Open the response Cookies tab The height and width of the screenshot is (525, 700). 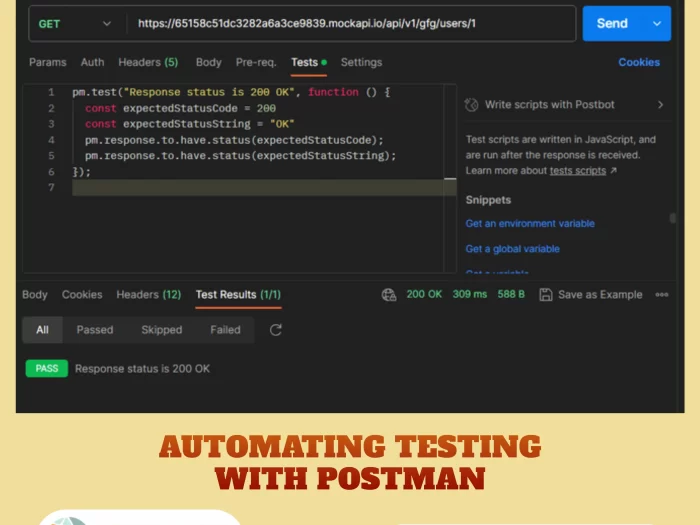click(x=82, y=295)
